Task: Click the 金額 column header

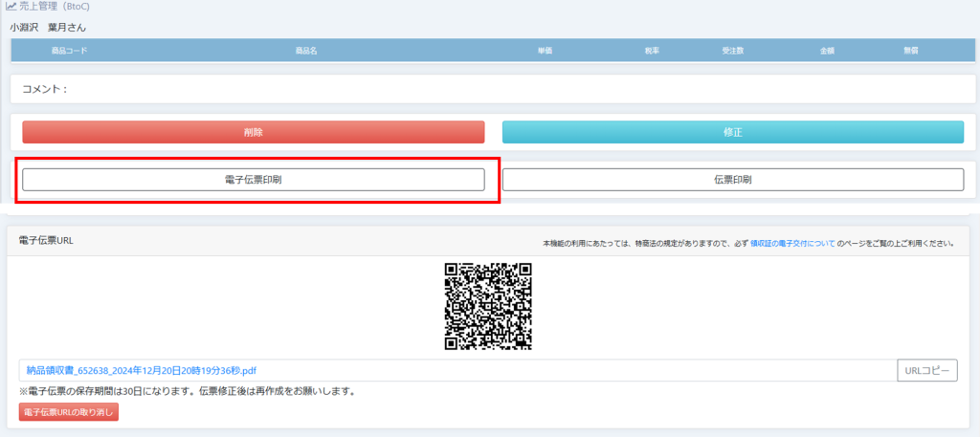Action: pyautogui.click(x=827, y=50)
